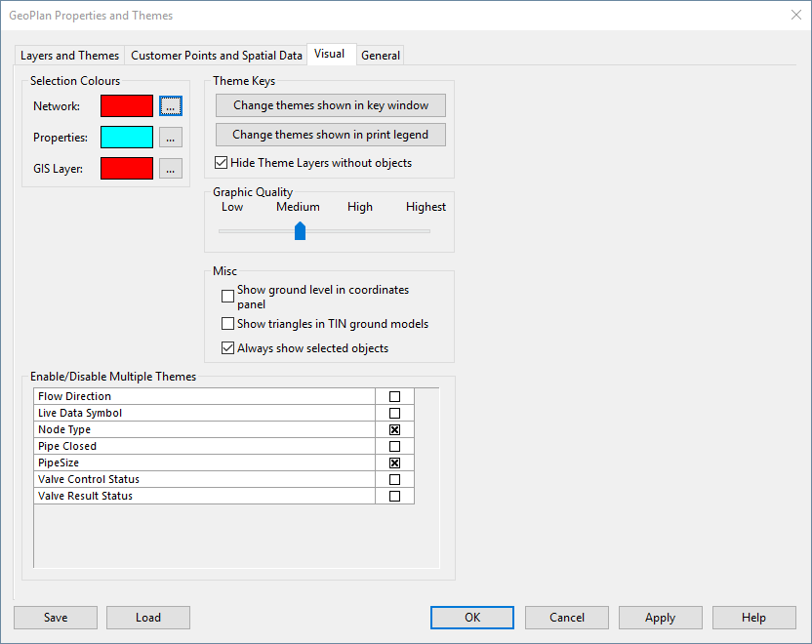Click Change themes shown in print legend

[x=331, y=135]
